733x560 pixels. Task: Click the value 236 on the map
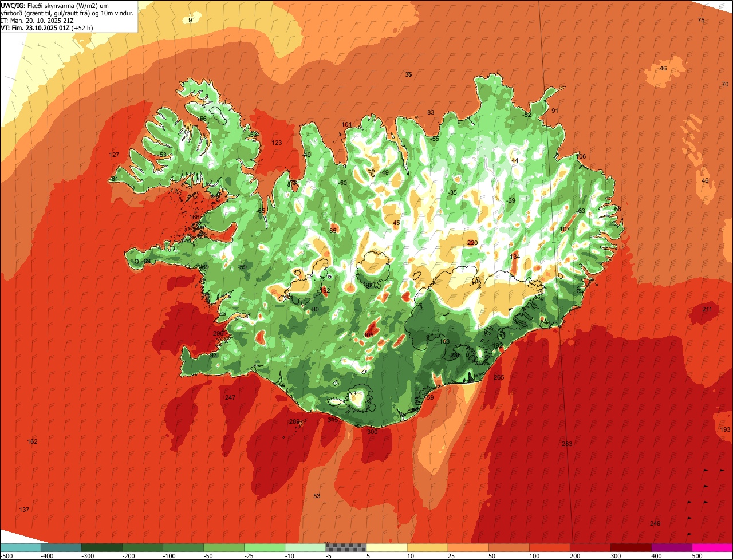pos(455,356)
